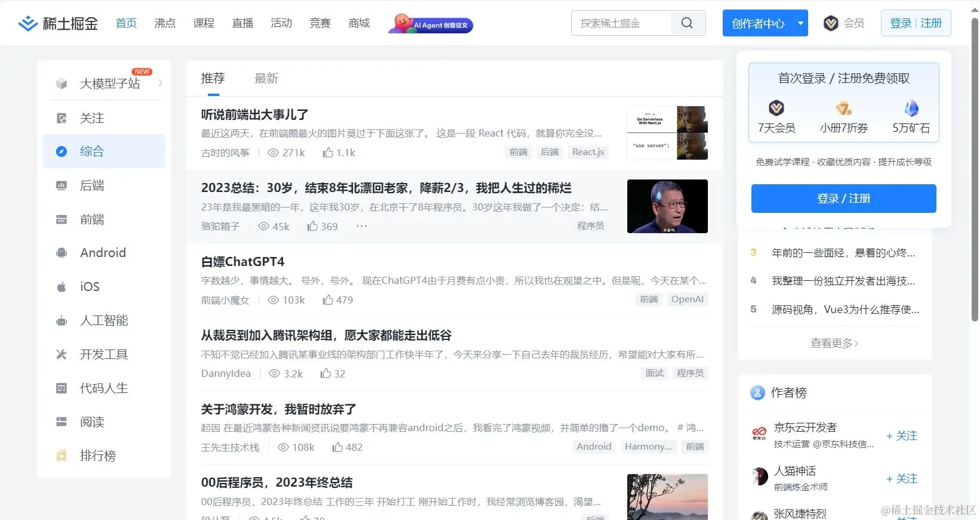Open article 00后程序员,2023年终总结
The height and width of the screenshot is (520, 980).
tap(277, 482)
